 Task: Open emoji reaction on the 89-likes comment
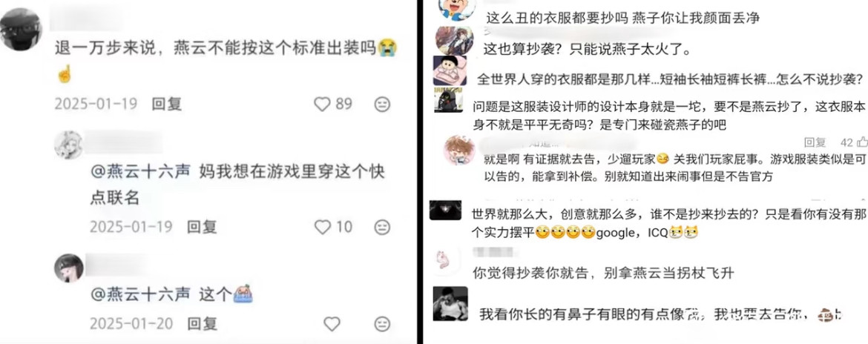[x=382, y=104]
